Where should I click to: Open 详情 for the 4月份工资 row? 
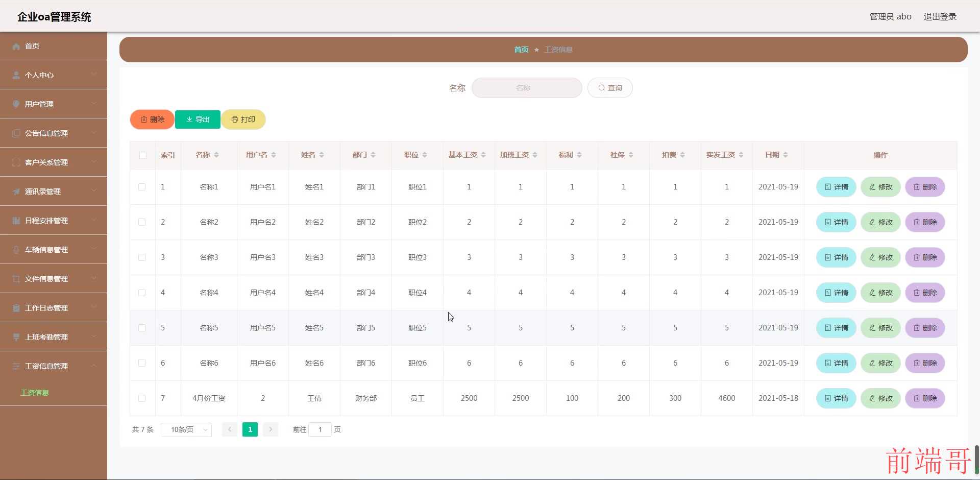836,398
